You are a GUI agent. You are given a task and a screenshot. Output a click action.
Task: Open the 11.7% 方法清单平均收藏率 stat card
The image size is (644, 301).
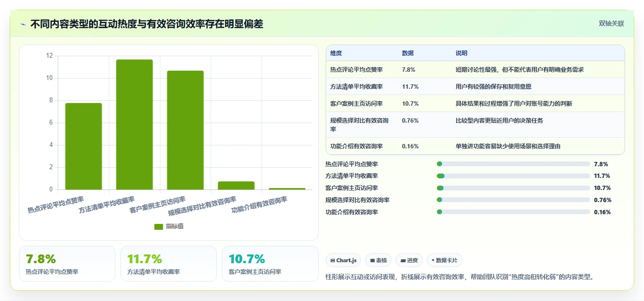[x=168, y=264]
